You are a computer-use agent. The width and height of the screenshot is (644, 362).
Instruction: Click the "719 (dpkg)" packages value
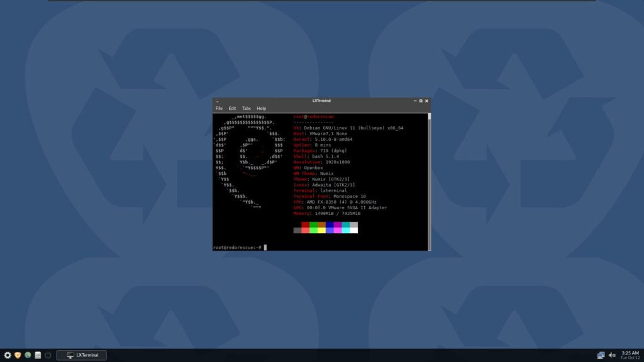333,151
